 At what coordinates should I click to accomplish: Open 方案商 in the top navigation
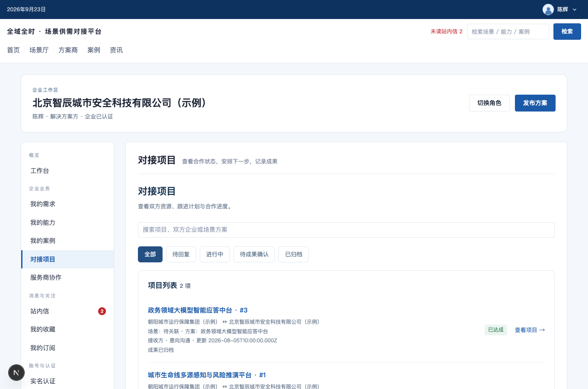68,50
